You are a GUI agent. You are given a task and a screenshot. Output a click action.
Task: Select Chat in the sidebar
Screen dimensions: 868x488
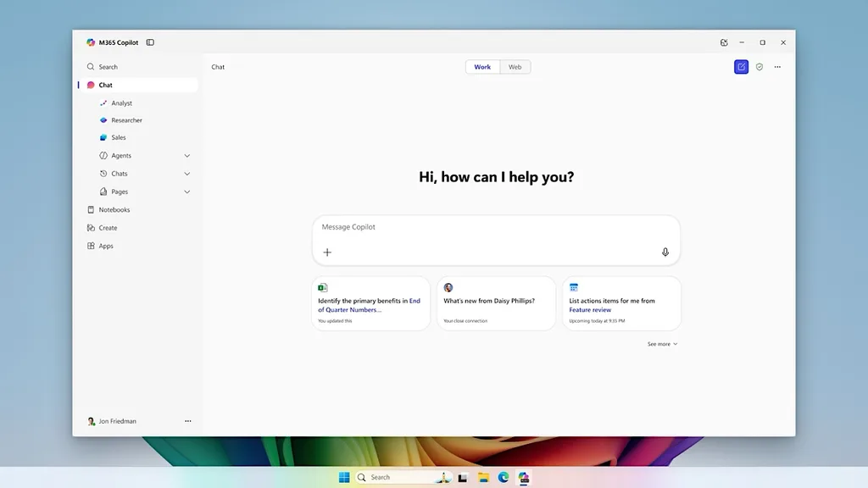tap(138, 86)
